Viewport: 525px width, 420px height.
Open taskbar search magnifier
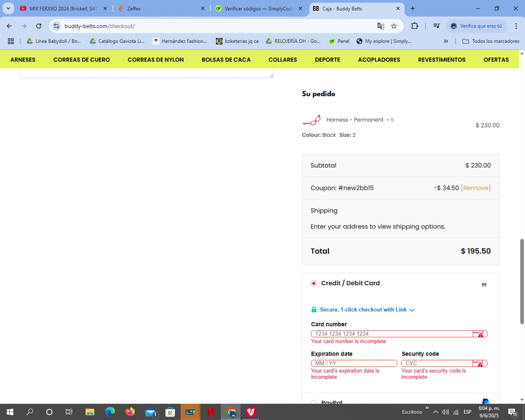pos(30,412)
